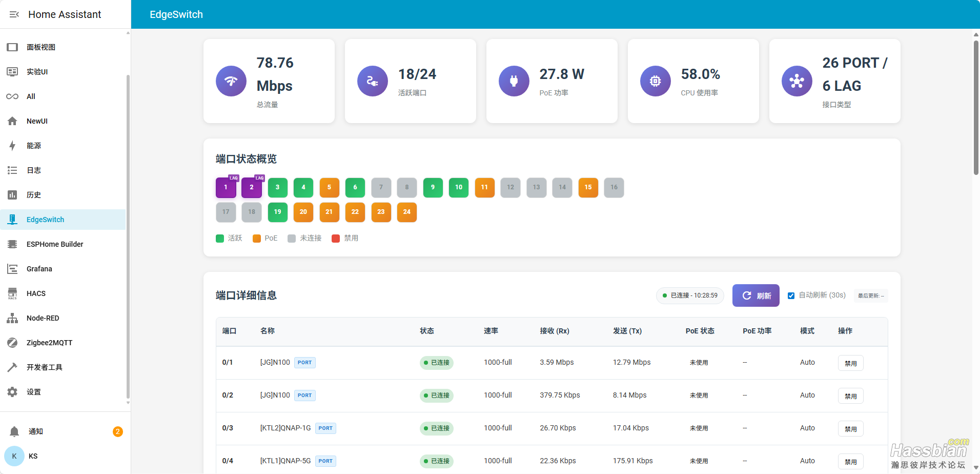Click the KS user avatar
The height and width of the screenshot is (474, 980).
tap(14, 456)
